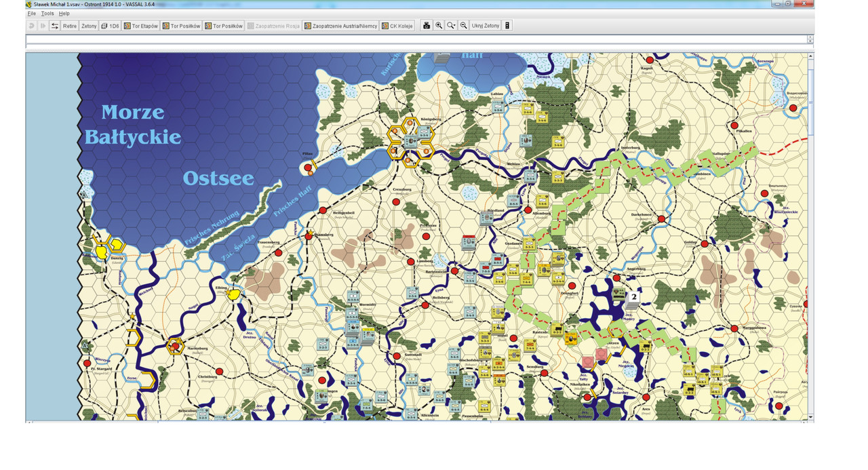
Task: Click the Retire button
Action: coord(70,26)
